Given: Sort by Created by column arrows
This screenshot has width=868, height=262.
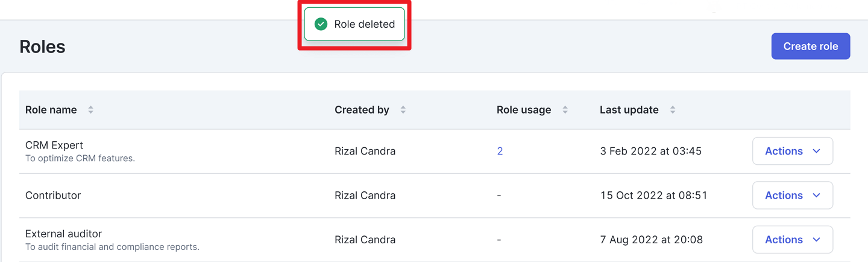Looking at the screenshot, I should coord(403,110).
